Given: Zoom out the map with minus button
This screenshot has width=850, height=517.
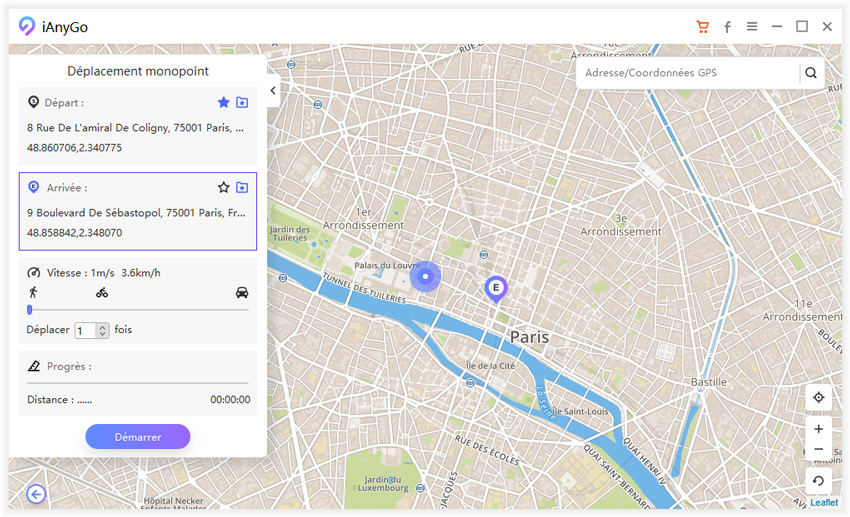Looking at the screenshot, I should point(819,449).
